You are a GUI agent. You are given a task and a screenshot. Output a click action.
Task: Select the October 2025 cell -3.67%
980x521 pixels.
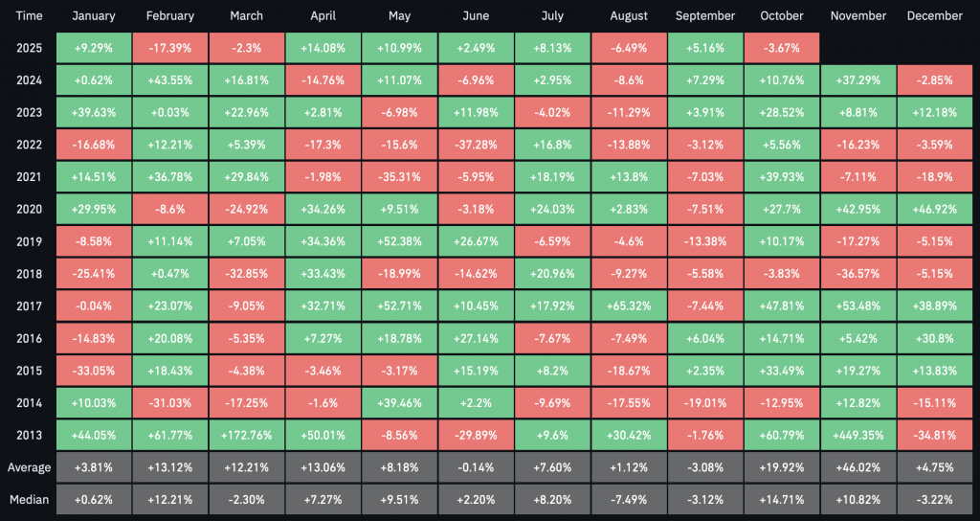click(x=782, y=46)
